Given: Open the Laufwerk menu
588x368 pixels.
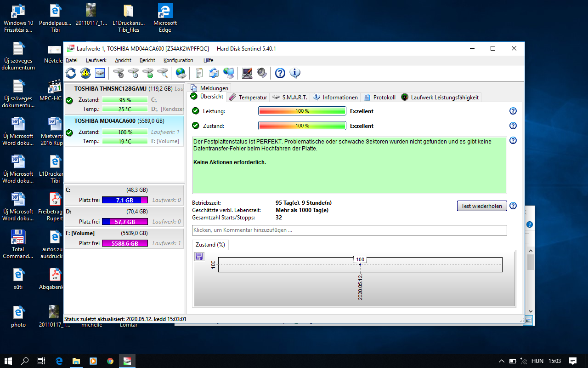Looking at the screenshot, I should (x=96, y=60).
